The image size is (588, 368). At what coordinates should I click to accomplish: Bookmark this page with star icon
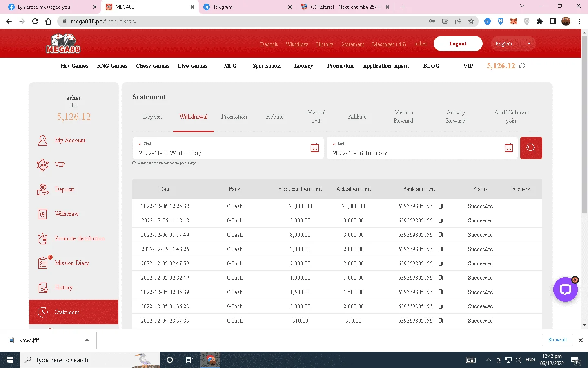tap(471, 21)
